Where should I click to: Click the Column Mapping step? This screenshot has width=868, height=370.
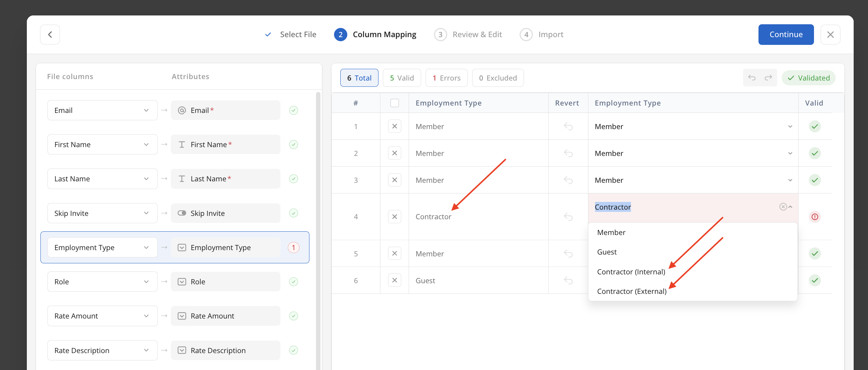click(x=375, y=35)
